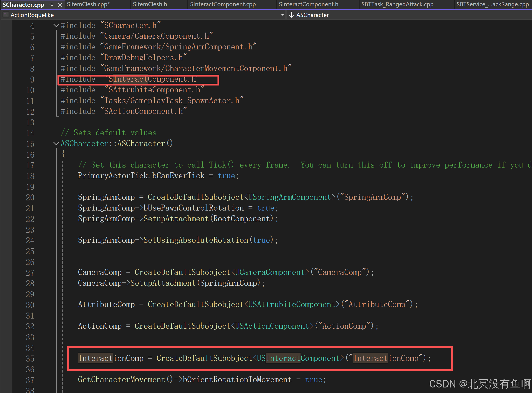Switch to the SItemClesh.h tab
532x393 pixels.
coord(150,4)
